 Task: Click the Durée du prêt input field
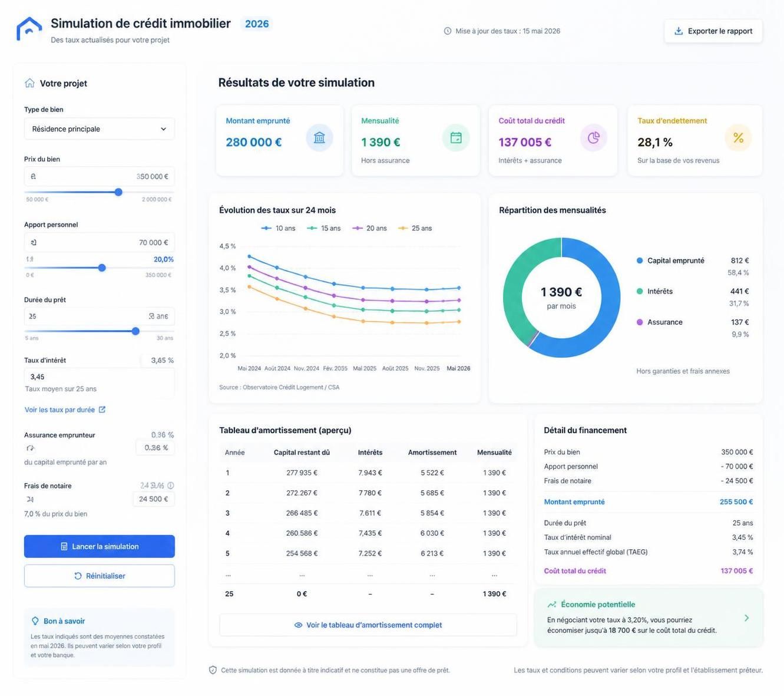click(99, 316)
